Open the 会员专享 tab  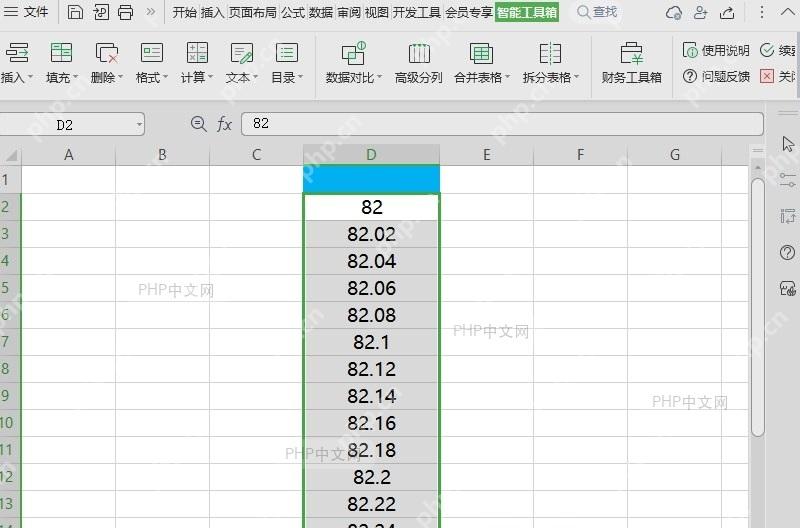(x=469, y=12)
